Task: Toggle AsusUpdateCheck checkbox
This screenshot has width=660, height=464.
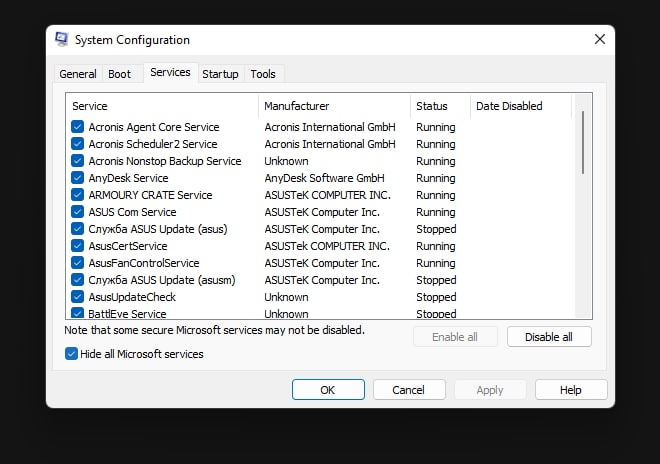Action: [x=77, y=296]
